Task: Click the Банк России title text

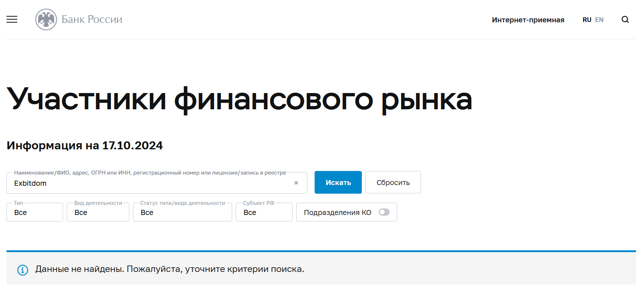Action: point(92,19)
